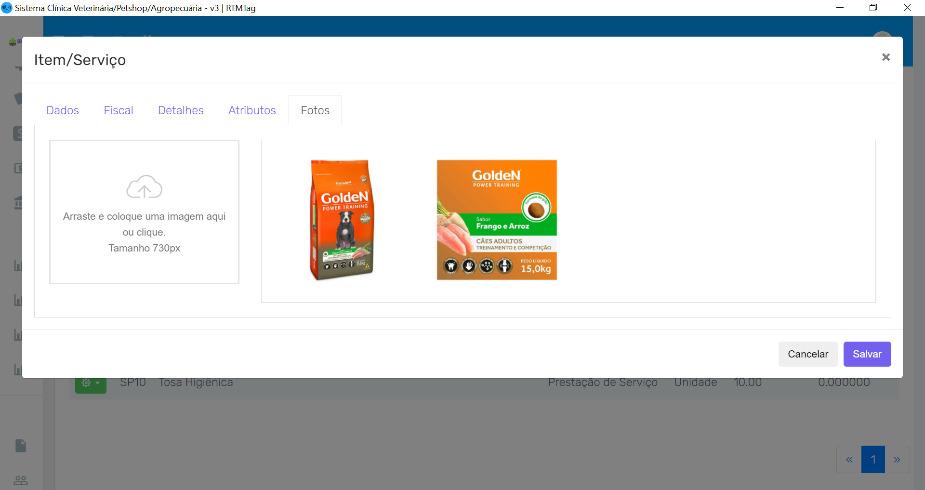Image resolution: width=925 pixels, height=490 pixels.
Task: Maximize the application window
Action: click(x=873, y=7)
